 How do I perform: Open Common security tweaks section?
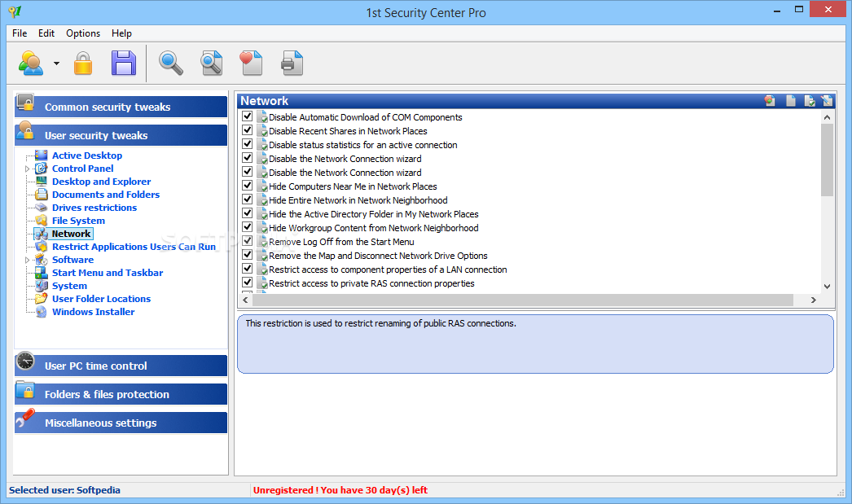121,107
